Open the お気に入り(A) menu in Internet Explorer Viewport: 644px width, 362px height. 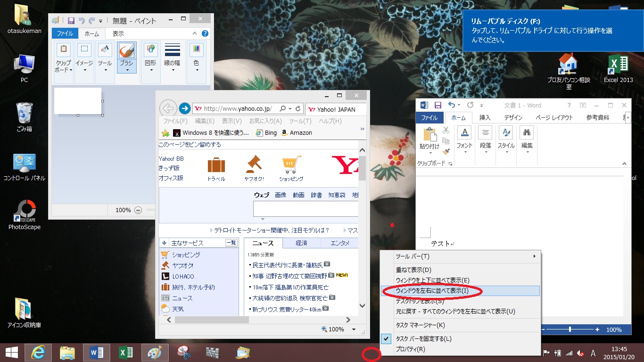[265, 121]
